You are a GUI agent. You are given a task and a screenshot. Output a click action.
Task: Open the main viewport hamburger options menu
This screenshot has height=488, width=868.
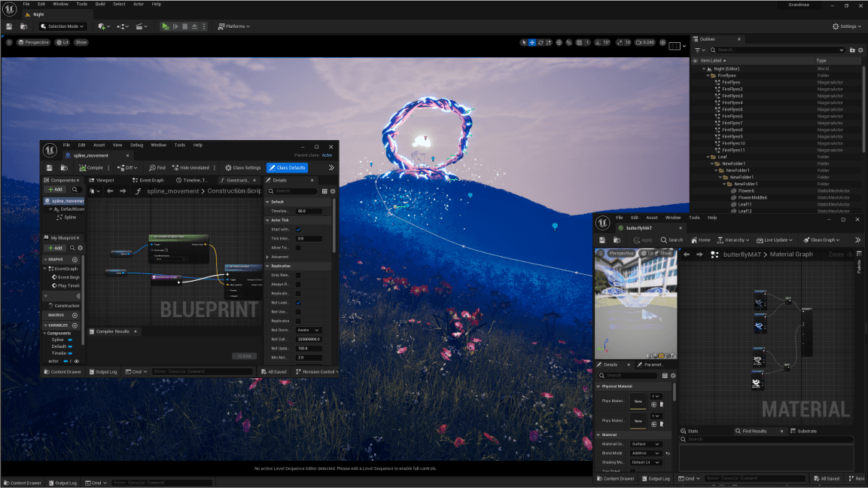click(9, 42)
